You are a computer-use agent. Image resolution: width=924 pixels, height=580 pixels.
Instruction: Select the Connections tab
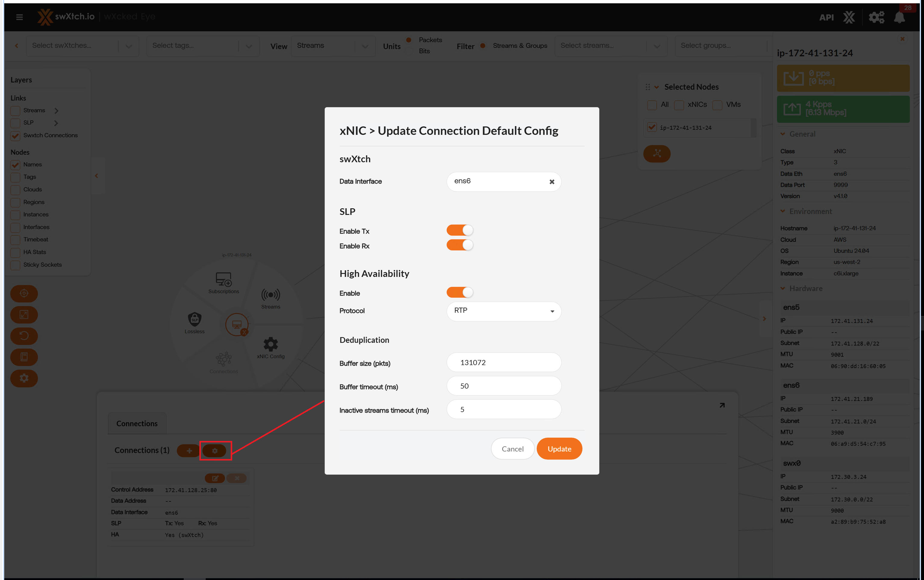(x=137, y=423)
